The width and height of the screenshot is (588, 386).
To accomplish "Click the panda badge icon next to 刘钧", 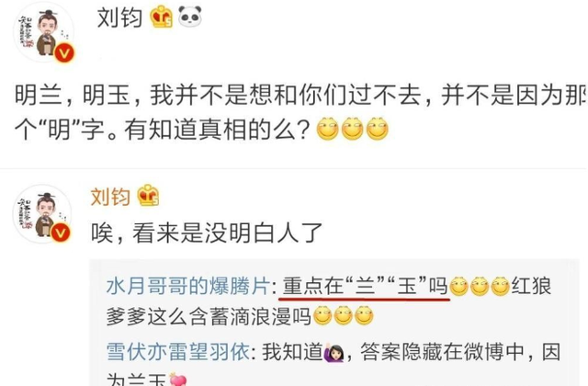I will pyautogui.click(x=190, y=17).
